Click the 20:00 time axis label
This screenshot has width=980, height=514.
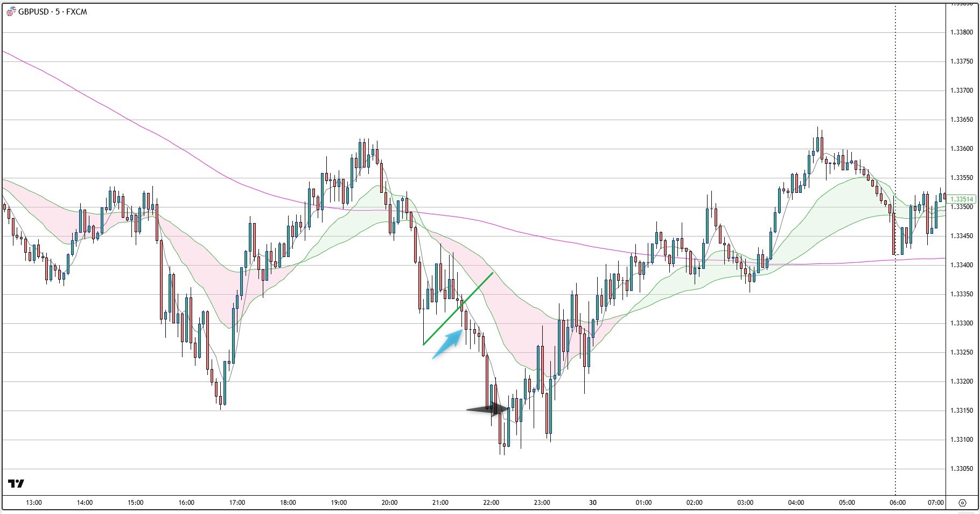pos(389,503)
